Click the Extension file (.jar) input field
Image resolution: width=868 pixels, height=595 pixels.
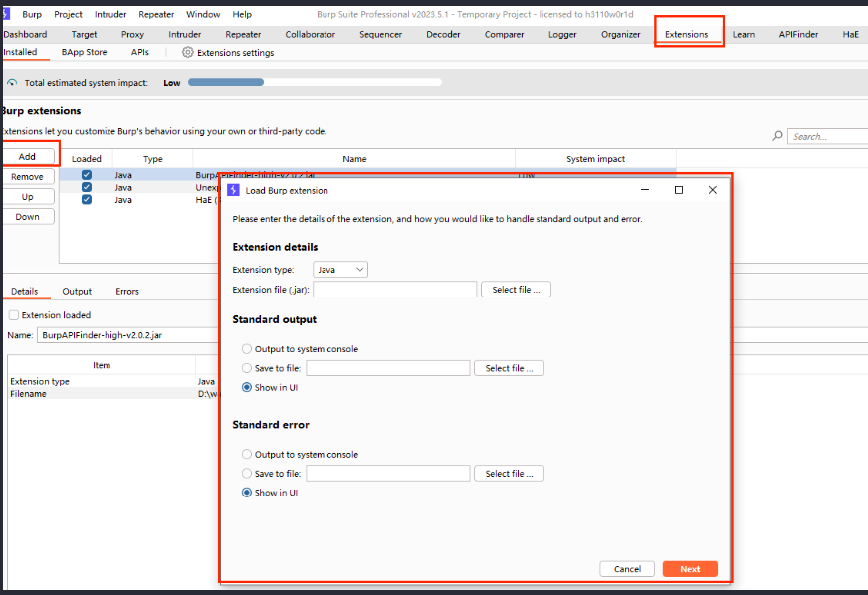pyautogui.click(x=395, y=289)
